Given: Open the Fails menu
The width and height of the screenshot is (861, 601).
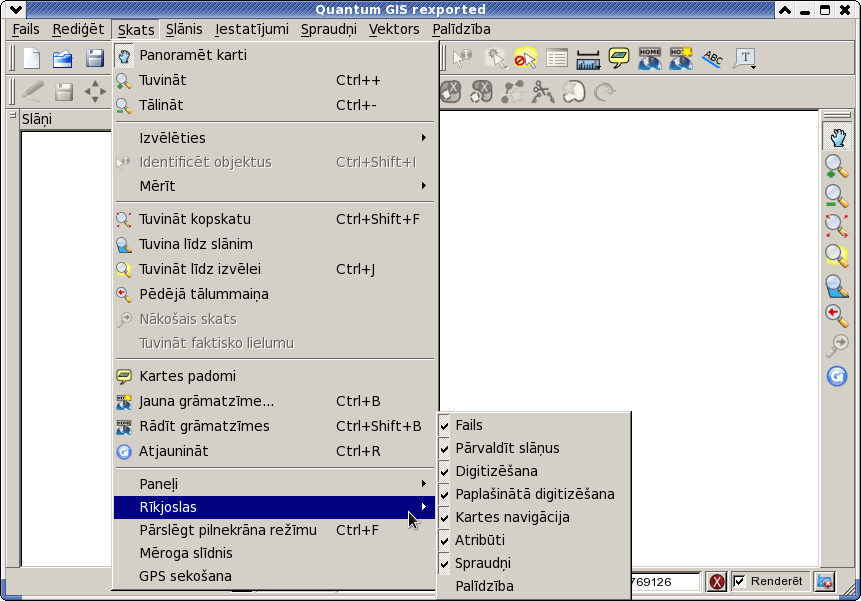Looking at the screenshot, I should coord(26,29).
